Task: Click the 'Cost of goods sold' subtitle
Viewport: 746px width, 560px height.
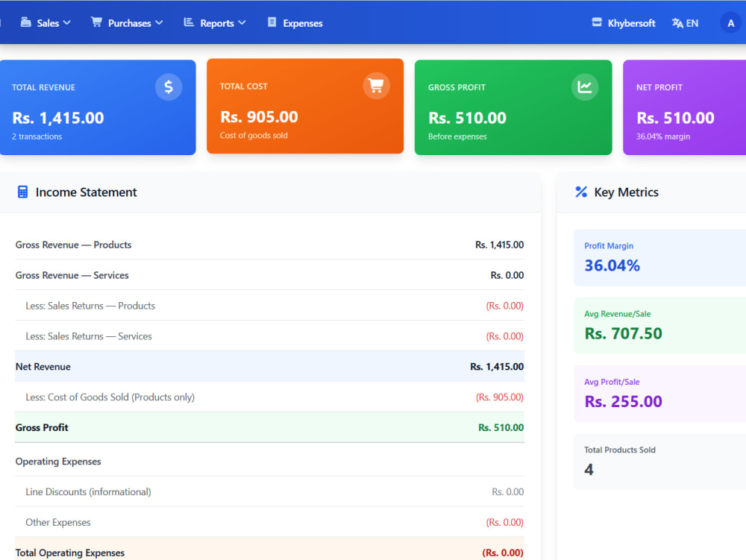Action: [254, 136]
